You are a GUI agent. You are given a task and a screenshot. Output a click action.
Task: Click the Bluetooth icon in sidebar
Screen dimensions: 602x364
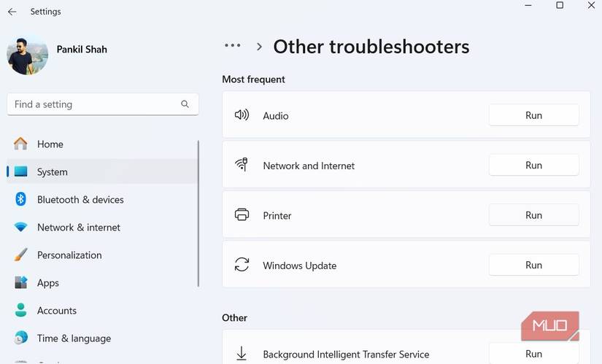coord(21,199)
